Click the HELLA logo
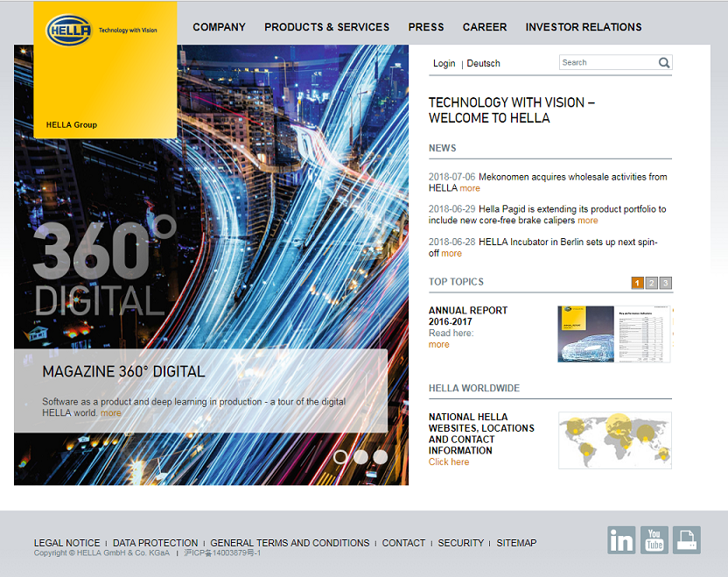Image resolution: width=728 pixels, height=577 pixels. pos(69,30)
